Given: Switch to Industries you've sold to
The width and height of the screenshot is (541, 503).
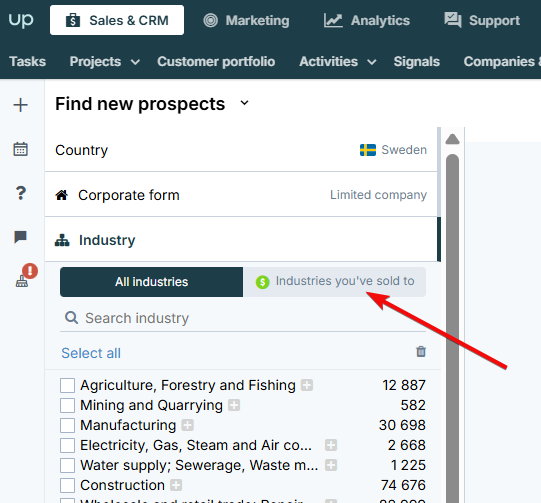Looking at the screenshot, I should click(x=334, y=282).
